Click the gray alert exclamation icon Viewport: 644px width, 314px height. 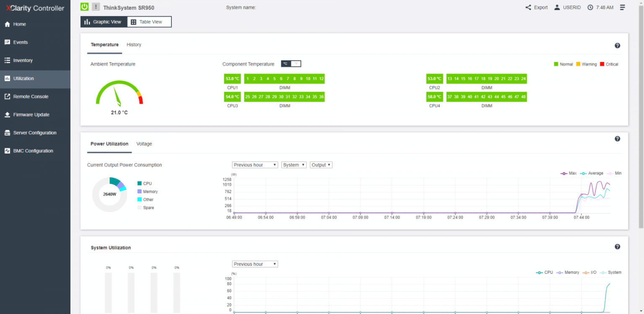(x=96, y=7)
